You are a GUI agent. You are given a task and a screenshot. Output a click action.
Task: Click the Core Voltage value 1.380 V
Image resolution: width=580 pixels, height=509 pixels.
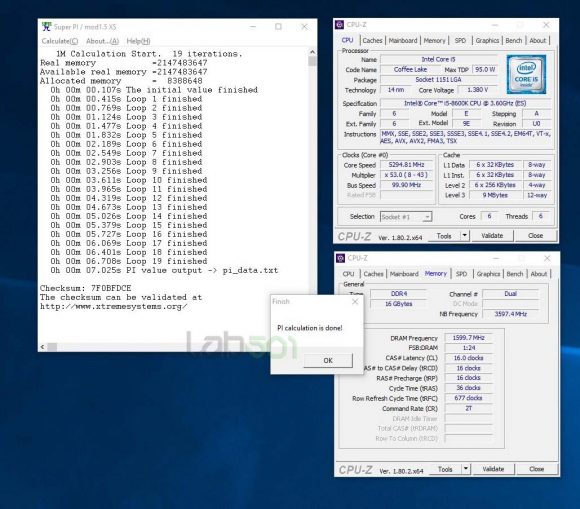pos(478,90)
